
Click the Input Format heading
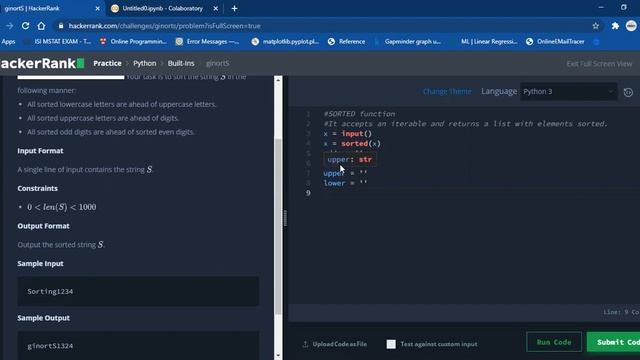[x=40, y=151]
